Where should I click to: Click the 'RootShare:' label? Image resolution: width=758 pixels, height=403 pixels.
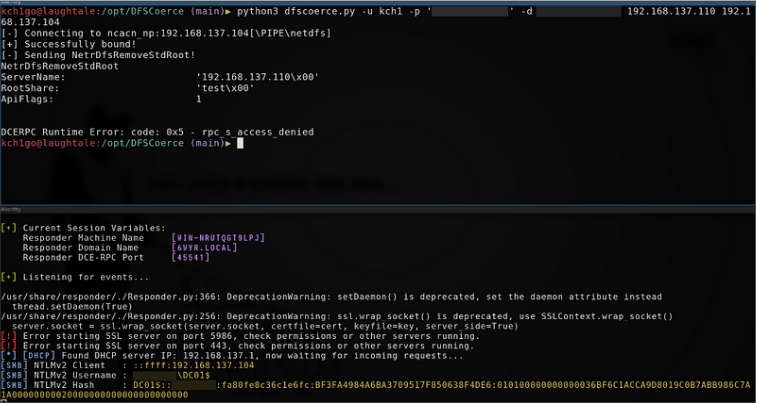[x=30, y=88]
